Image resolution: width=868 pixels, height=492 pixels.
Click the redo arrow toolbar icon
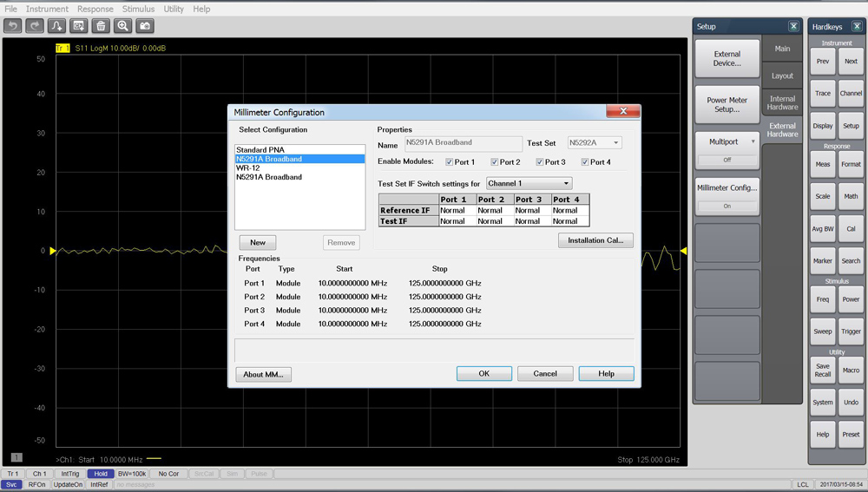pos(35,26)
